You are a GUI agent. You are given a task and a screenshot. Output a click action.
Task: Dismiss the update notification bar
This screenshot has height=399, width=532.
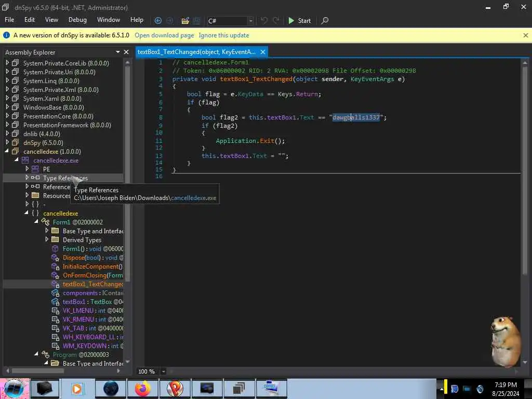coord(526,35)
